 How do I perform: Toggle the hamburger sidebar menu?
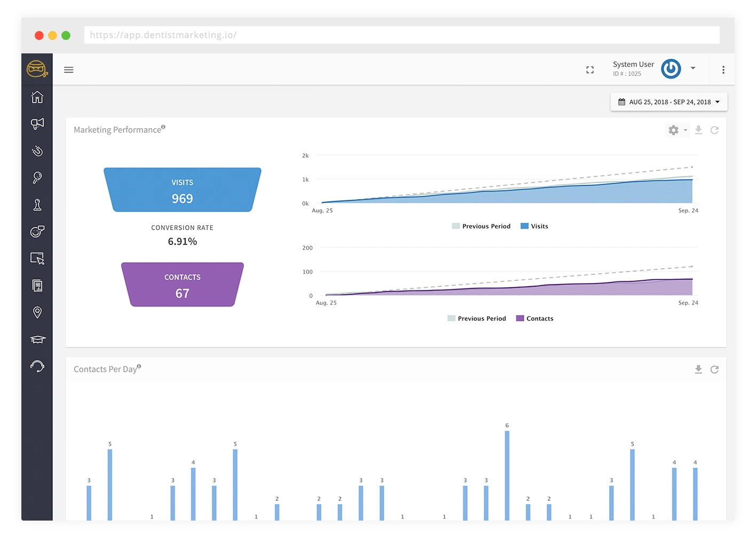tap(69, 70)
